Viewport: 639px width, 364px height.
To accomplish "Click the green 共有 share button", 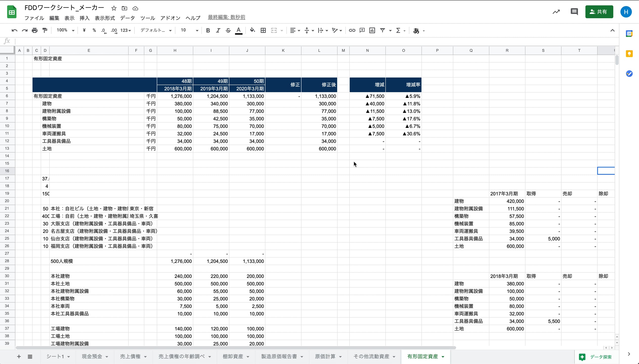I will [599, 12].
